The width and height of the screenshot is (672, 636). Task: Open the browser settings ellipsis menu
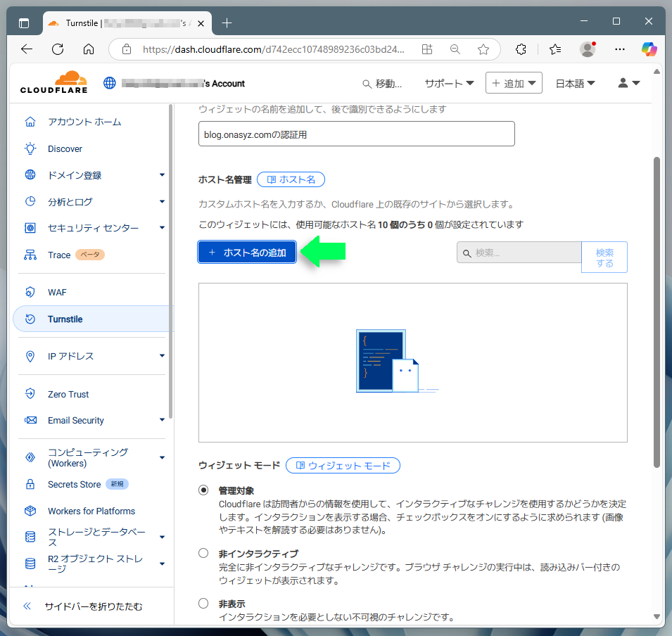pyautogui.click(x=620, y=49)
